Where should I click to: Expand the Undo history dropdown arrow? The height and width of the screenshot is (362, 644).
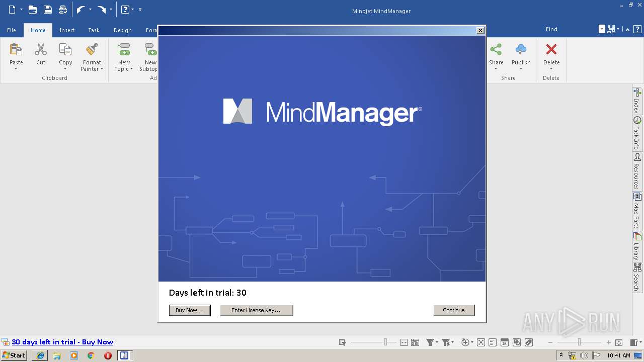click(90, 9)
